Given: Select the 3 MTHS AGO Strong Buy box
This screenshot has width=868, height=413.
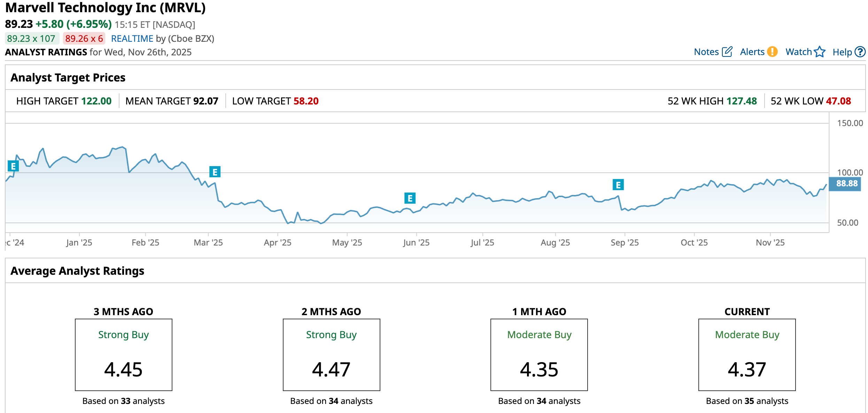Looking at the screenshot, I should click(123, 354).
